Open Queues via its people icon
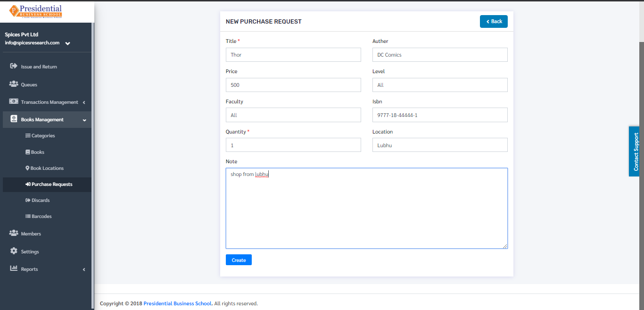This screenshot has height=310, width=644. tap(14, 84)
